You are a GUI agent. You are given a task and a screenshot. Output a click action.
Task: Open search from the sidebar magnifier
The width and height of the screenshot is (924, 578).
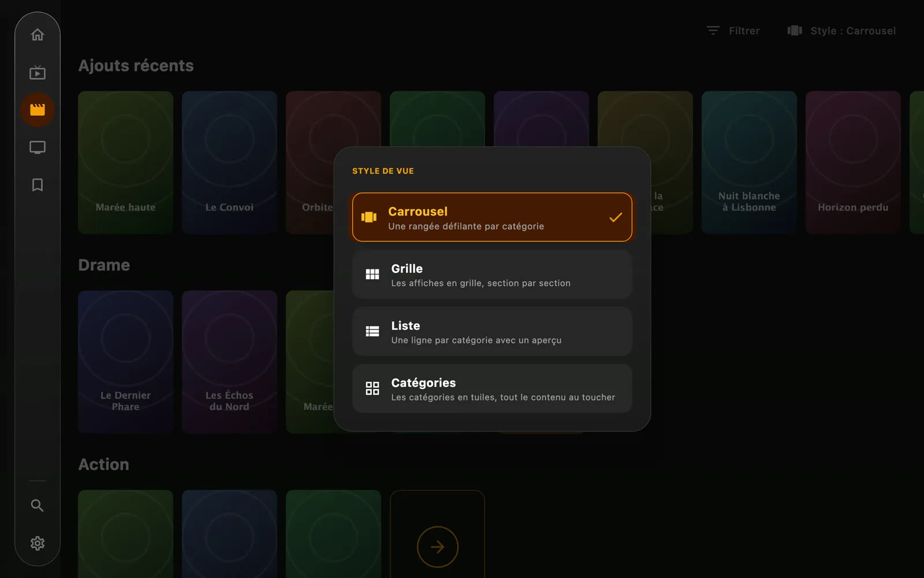pyautogui.click(x=38, y=506)
